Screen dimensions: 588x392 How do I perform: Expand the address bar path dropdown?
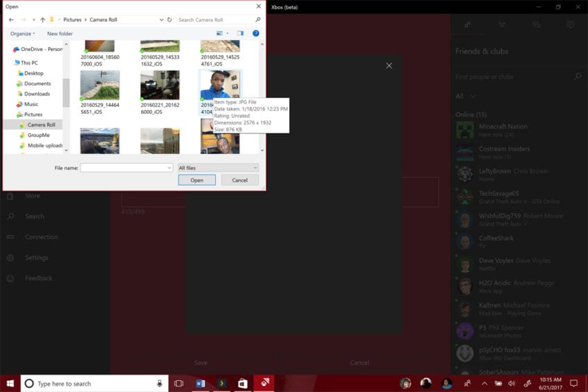[x=161, y=19]
